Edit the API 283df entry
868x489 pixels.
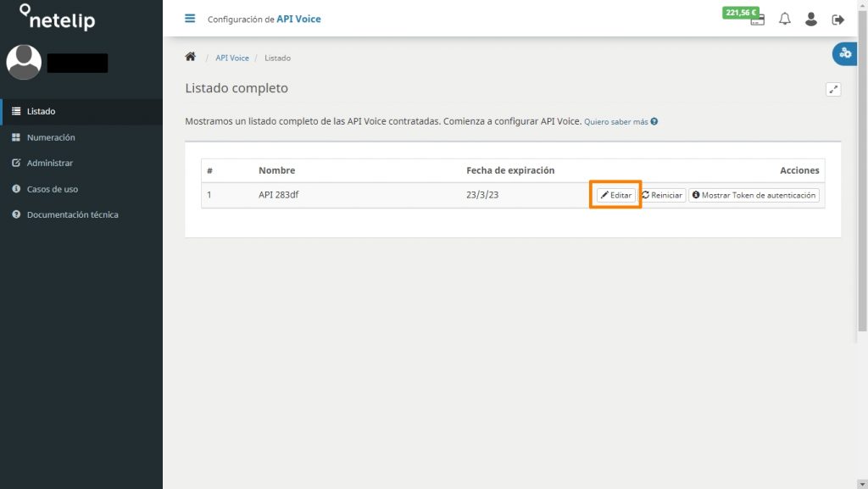click(615, 194)
